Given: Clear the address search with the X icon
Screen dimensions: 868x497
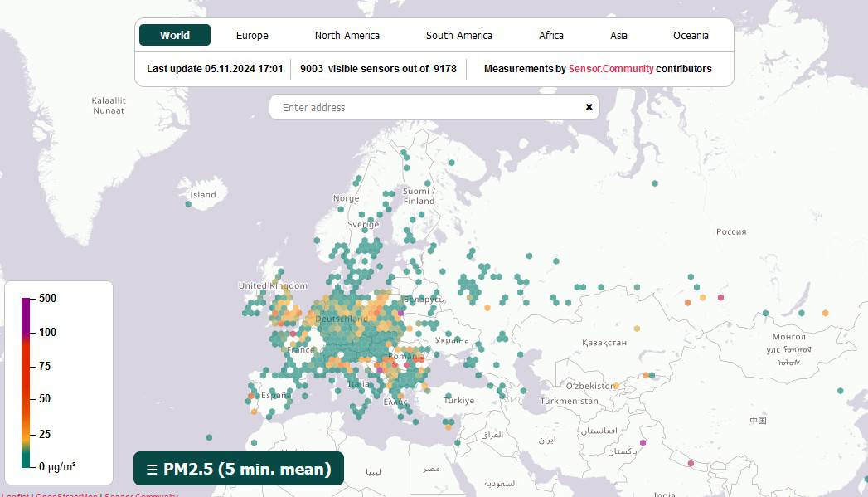Looking at the screenshot, I should [589, 107].
